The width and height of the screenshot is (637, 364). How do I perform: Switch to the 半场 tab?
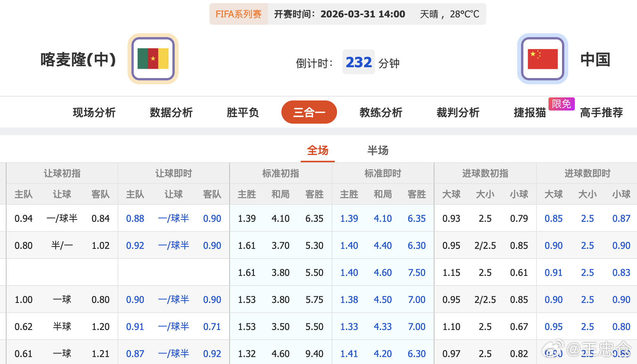tap(378, 151)
